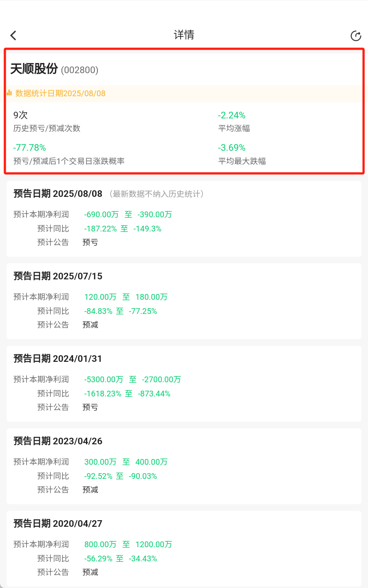The width and height of the screenshot is (368, 588).
Task: Open the 预告日期 2025/08/08 card
Action: [x=184, y=219]
